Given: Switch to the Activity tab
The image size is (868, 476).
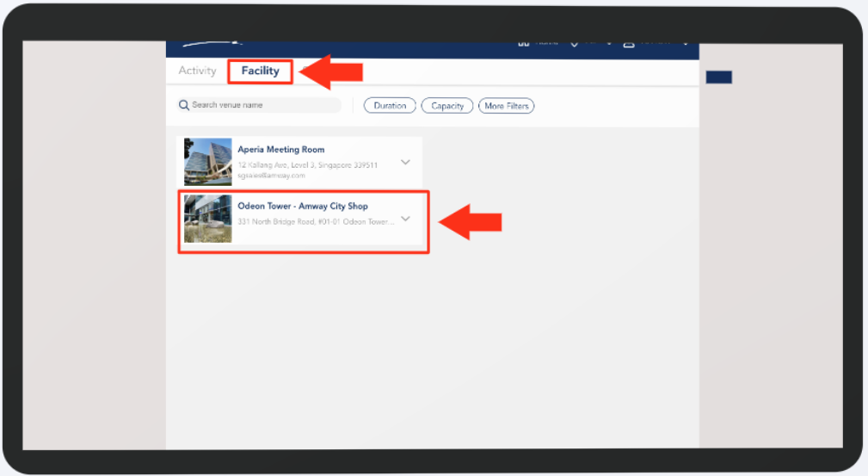Looking at the screenshot, I should (x=197, y=71).
